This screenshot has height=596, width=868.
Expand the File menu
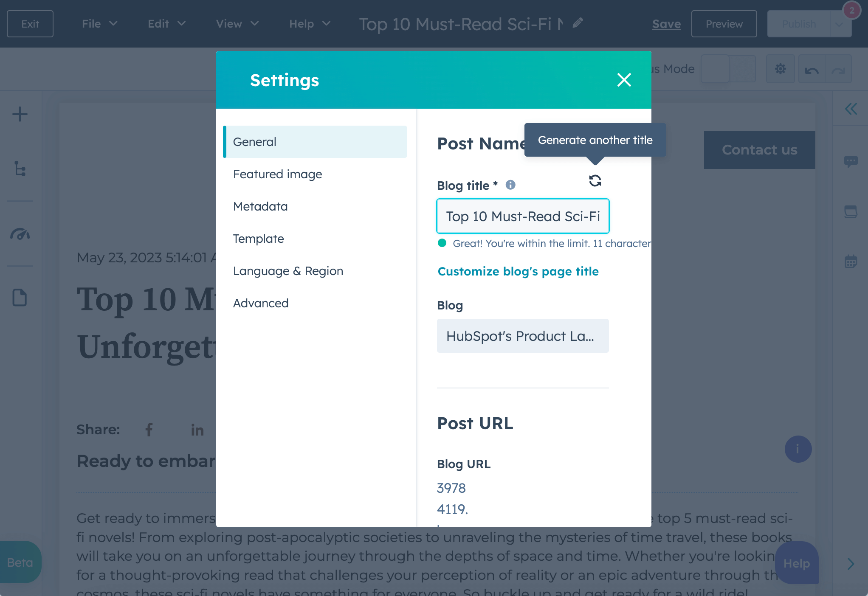98,23
